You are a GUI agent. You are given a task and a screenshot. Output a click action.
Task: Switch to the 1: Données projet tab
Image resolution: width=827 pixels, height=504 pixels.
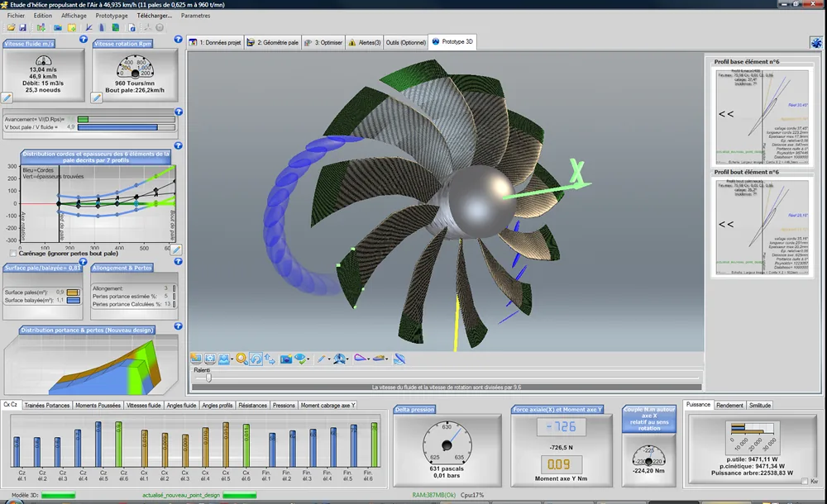215,42
